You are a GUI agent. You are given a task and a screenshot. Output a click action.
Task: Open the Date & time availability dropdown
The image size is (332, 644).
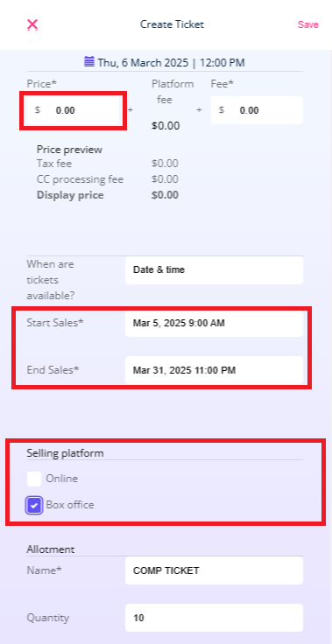point(214,270)
